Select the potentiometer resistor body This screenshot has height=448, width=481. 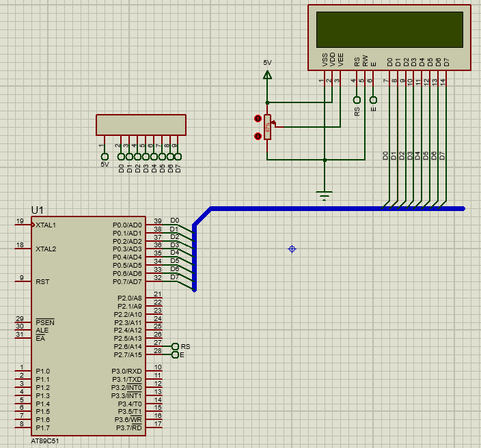point(267,127)
